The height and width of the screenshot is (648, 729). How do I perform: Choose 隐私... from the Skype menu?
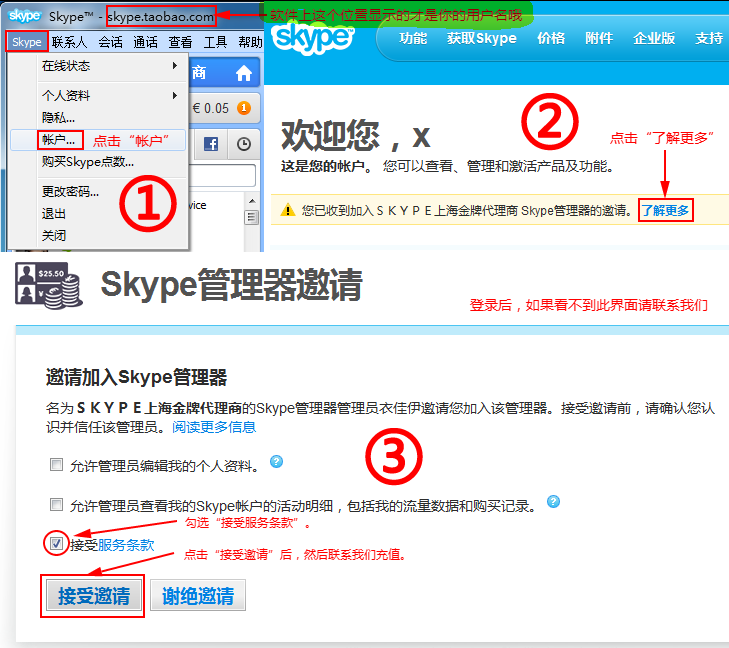click(x=98, y=118)
